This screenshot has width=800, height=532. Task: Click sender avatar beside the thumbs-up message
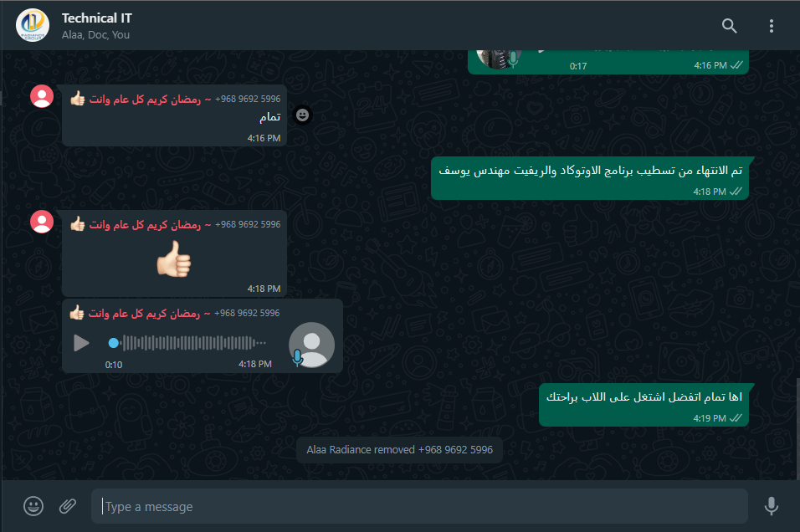tap(42, 222)
